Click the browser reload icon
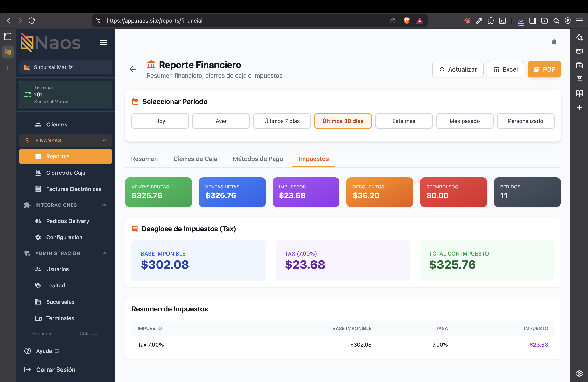The height and width of the screenshot is (382, 588). [x=32, y=20]
